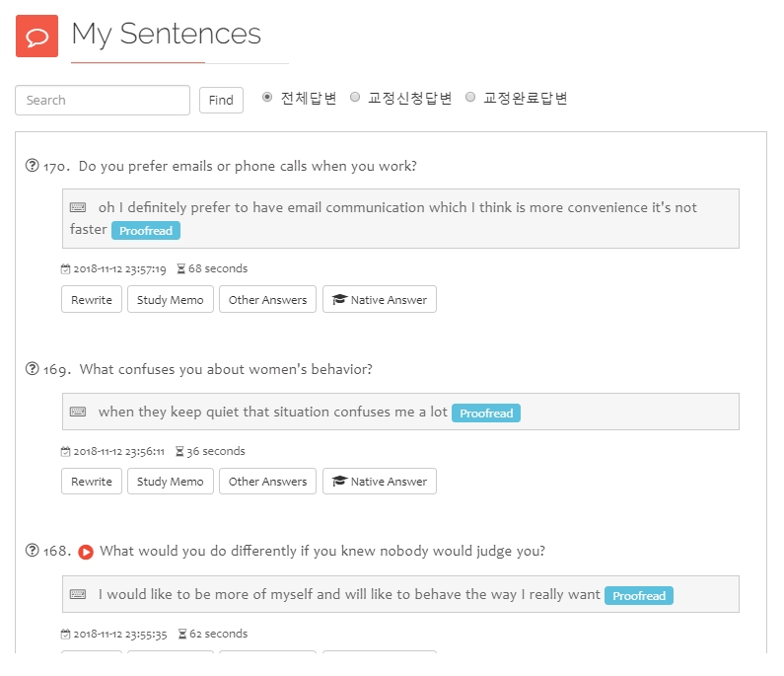Viewport: 784px width, 676px height.
Task: Click Proofread badge on question 168 answer
Action: (x=639, y=596)
